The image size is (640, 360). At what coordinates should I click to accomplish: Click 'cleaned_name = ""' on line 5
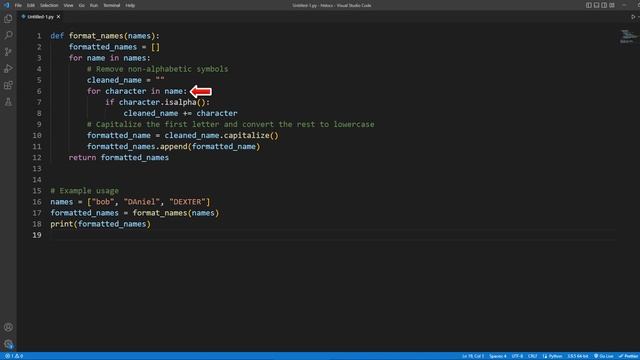126,80
